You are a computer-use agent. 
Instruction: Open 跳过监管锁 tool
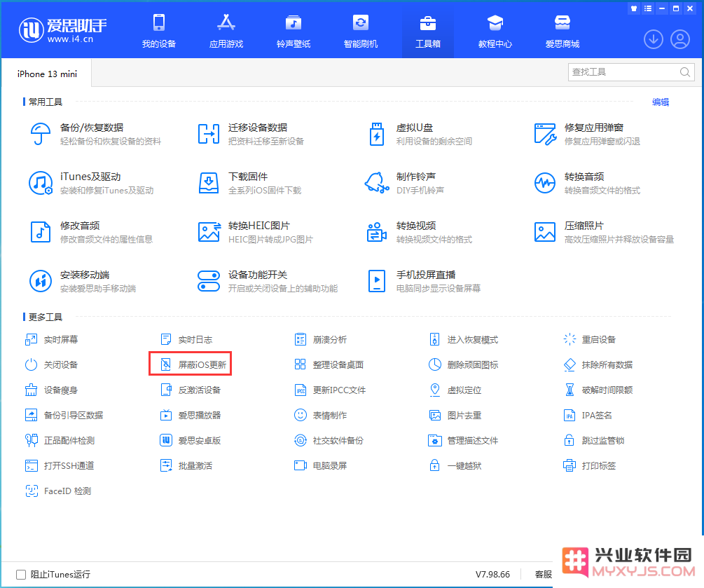(x=594, y=440)
